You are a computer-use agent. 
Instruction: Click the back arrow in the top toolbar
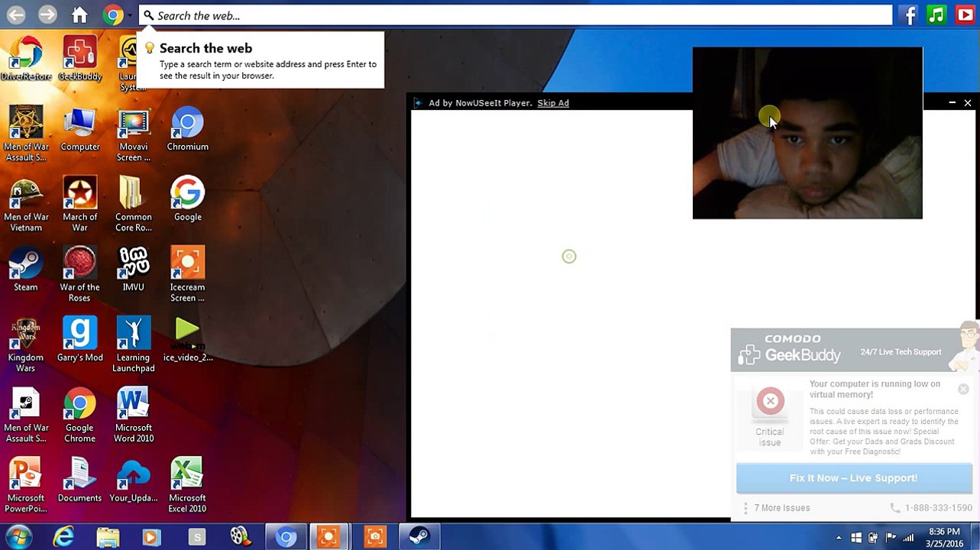pos(16,15)
